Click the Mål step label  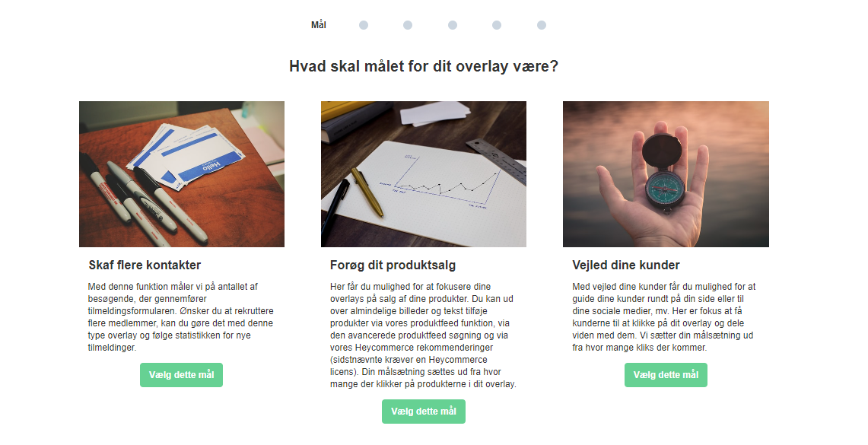coord(318,25)
